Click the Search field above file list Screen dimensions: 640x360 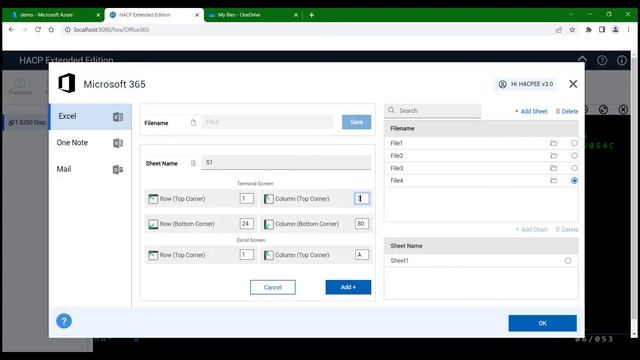point(433,111)
